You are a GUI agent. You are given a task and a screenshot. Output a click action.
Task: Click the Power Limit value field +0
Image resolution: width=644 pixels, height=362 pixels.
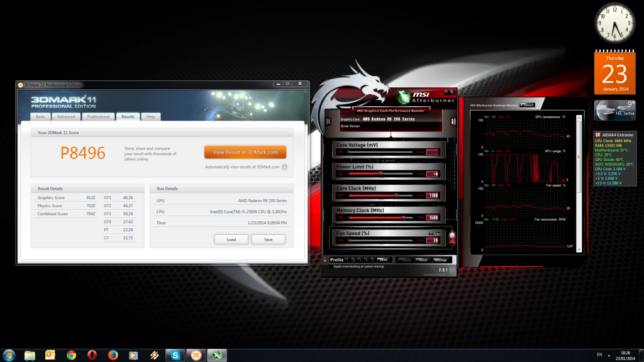coord(433,173)
